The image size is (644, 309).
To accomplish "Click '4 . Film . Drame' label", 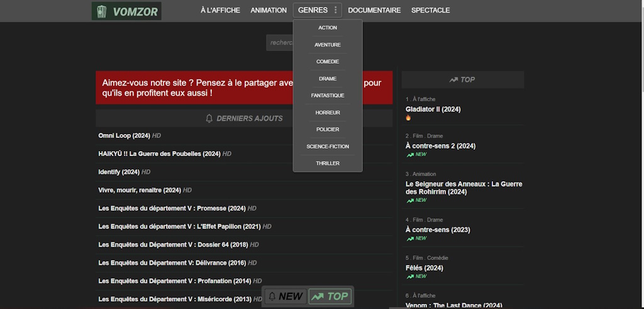I will pyautogui.click(x=424, y=220).
